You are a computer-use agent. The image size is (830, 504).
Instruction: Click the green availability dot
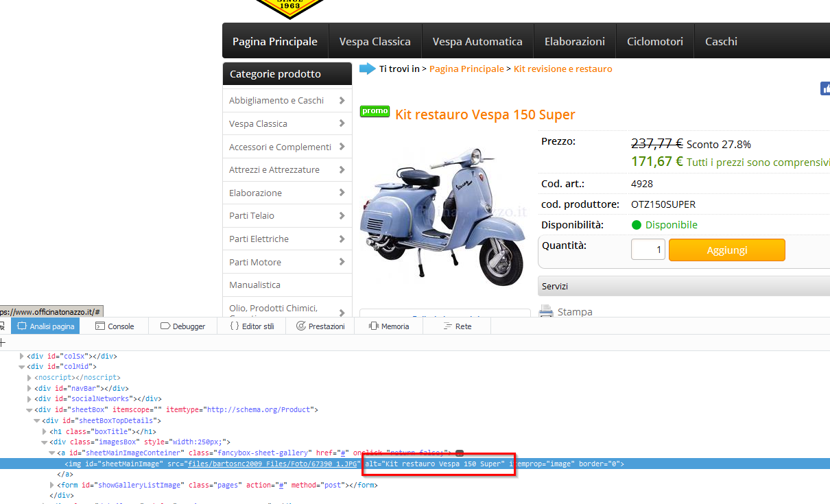click(x=636, y=225)
